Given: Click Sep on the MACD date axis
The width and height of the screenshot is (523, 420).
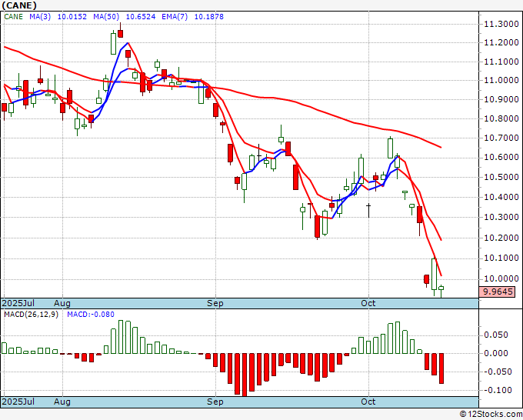Looking at the screenshot, I should click(x=215, y=402).
